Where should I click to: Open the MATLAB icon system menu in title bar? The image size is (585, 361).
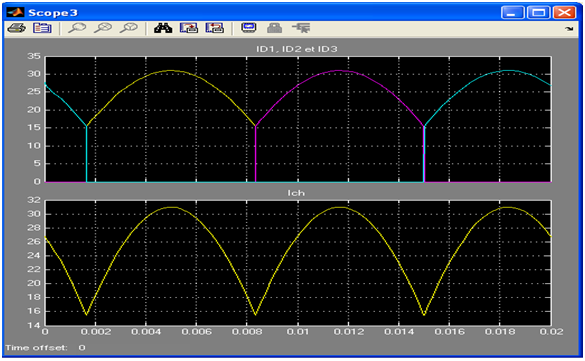[x=15, y=12]
